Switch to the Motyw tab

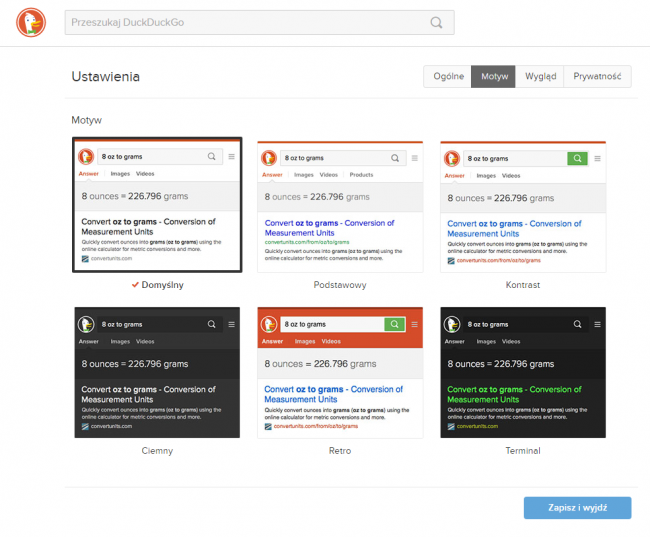493,76
